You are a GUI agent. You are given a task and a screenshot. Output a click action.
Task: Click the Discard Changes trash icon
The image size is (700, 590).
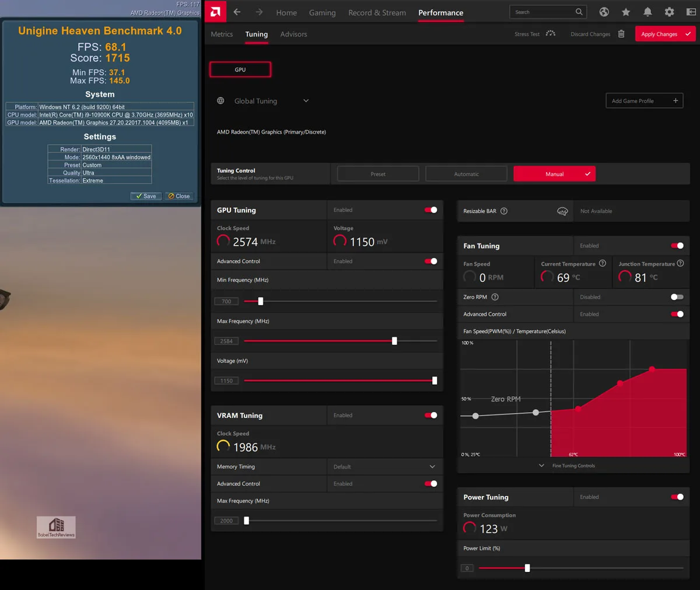pyautogui.click(x=621, y=34)
